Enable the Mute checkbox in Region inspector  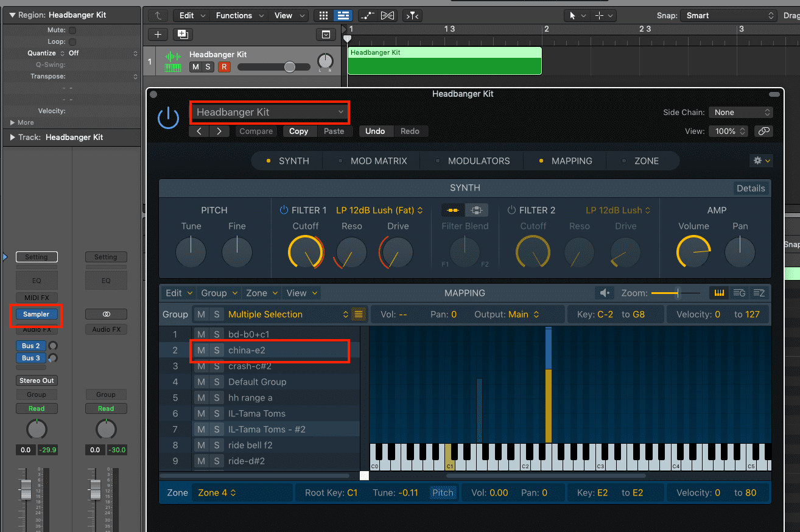[72, 30]
